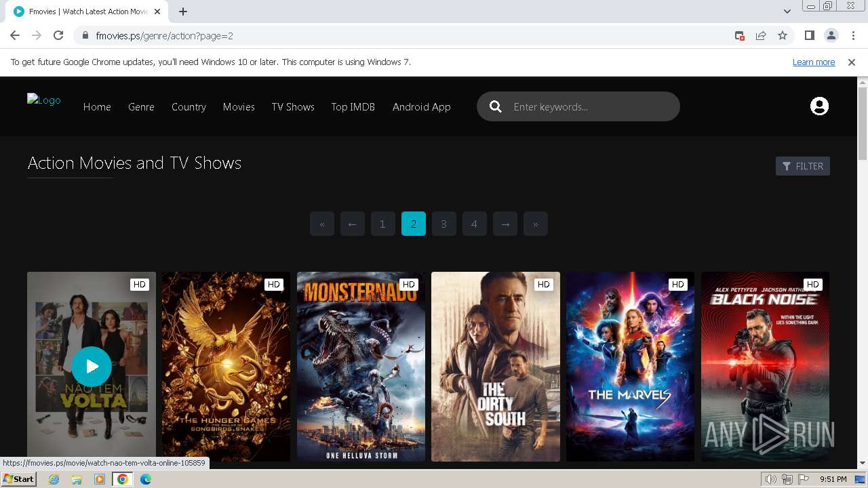This screenshot has width=868, height=488.
Task: Open media player taskbar icon
Action: [x=100, y=479]
